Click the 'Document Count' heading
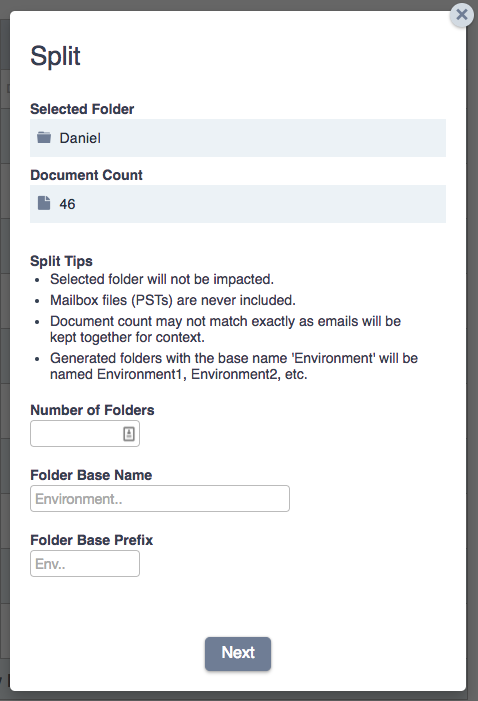 [x=86, y=175]
